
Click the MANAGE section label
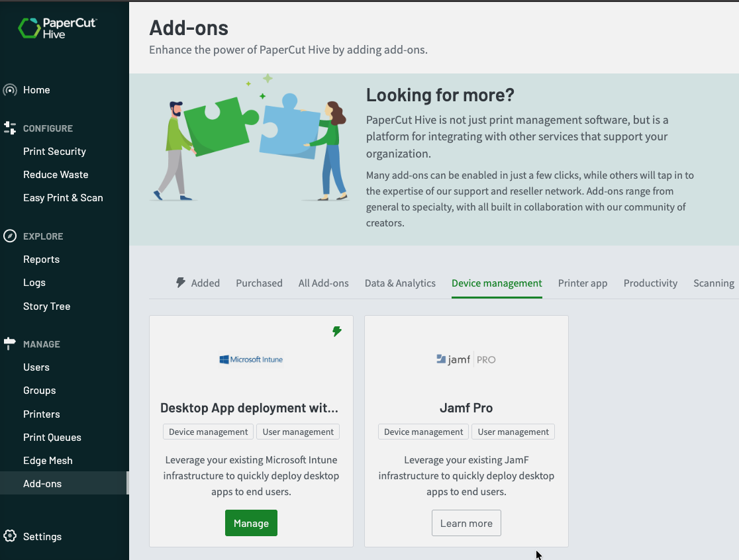pyautogui.click(x=42, y=344)
